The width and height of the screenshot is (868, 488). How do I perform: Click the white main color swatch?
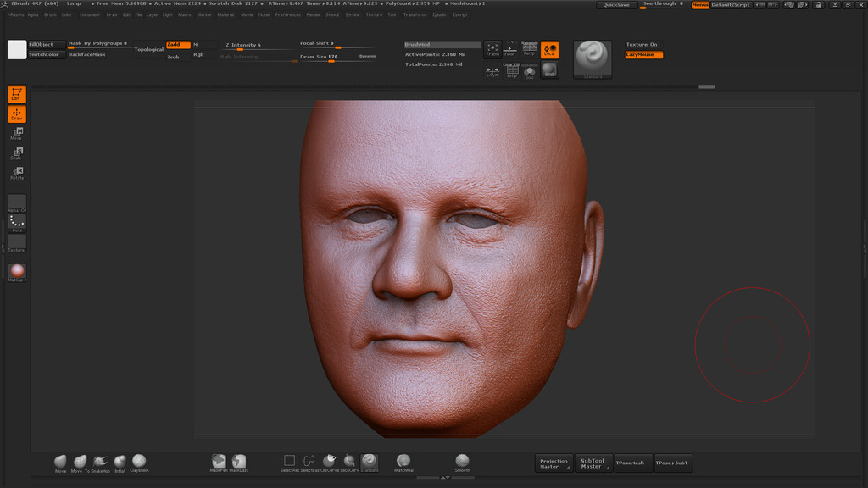[17, 49]
